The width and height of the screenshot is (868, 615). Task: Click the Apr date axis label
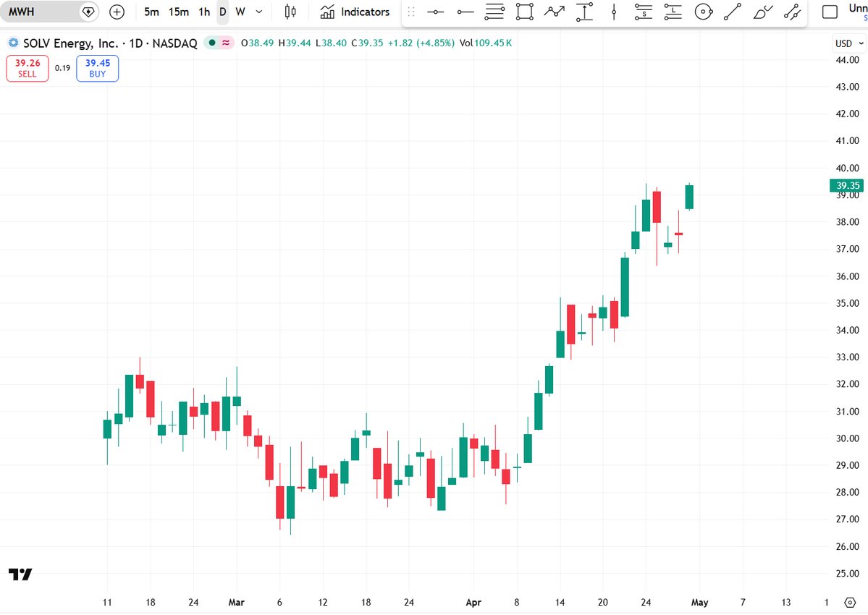point(473,602)
